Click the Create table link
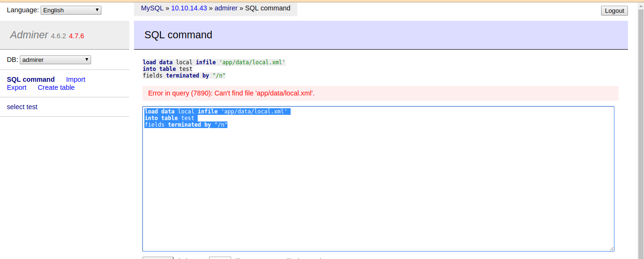 pyautogui.click(x=56, y=87)
